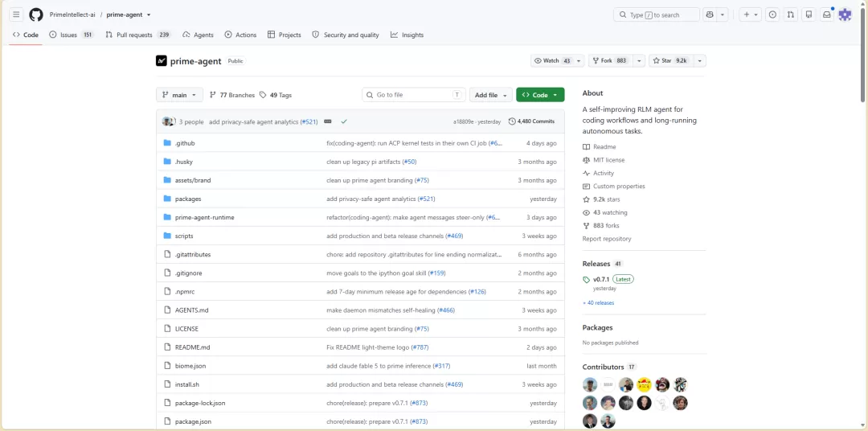Open the .husky folder
Image resolution: width=868 pixels, height=431 pixels.
coord(184,162)
